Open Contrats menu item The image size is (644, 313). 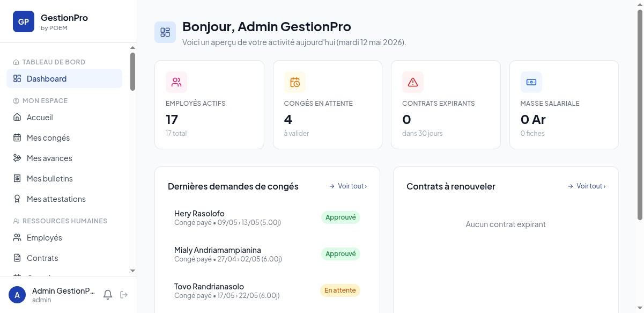pyautogui.click(x=64, y=258)
